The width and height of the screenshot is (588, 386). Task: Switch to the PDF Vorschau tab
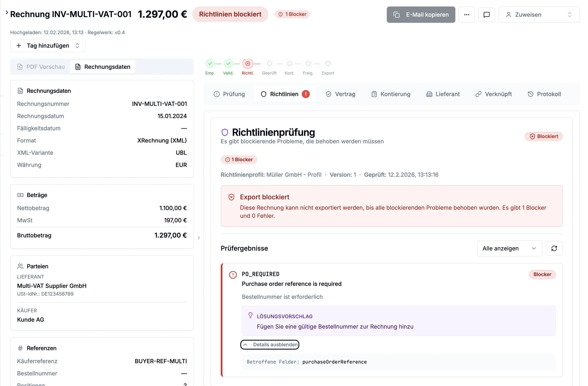pyautogui.click(x=41, y=67)
